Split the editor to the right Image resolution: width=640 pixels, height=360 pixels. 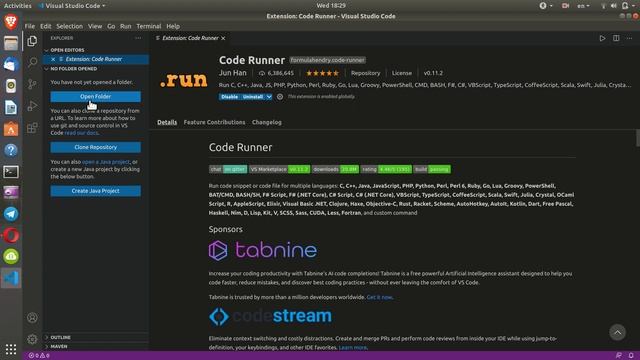(616, 38)
